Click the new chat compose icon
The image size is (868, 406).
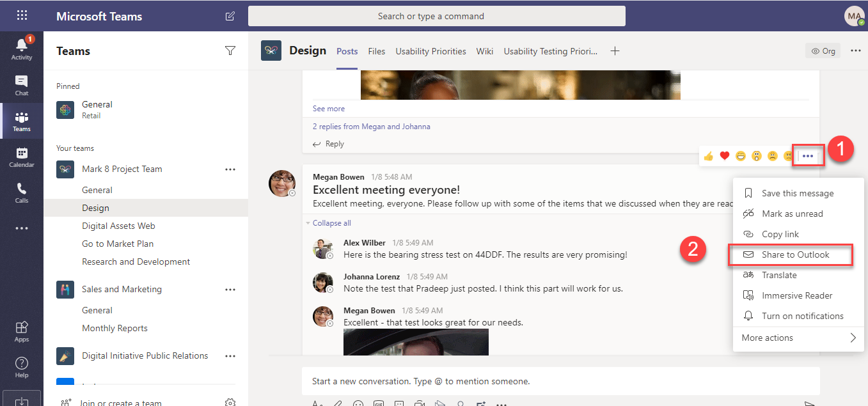tap(230, 16)
